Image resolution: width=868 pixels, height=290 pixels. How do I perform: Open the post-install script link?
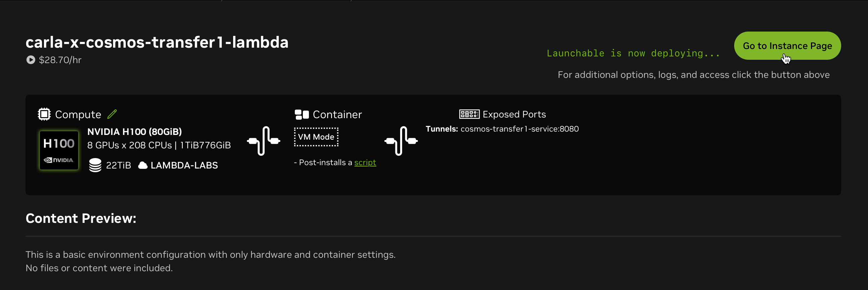365,162
